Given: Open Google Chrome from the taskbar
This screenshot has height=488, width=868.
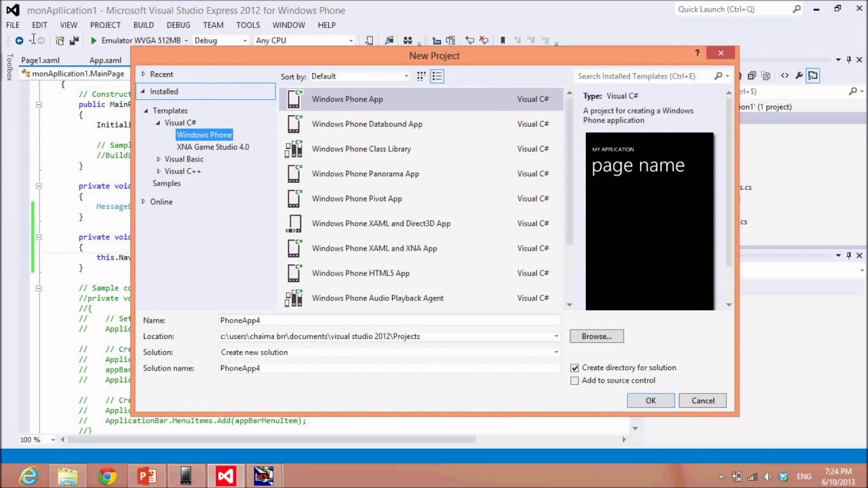Looking at the screenshot, I should (x=107, y=476).
